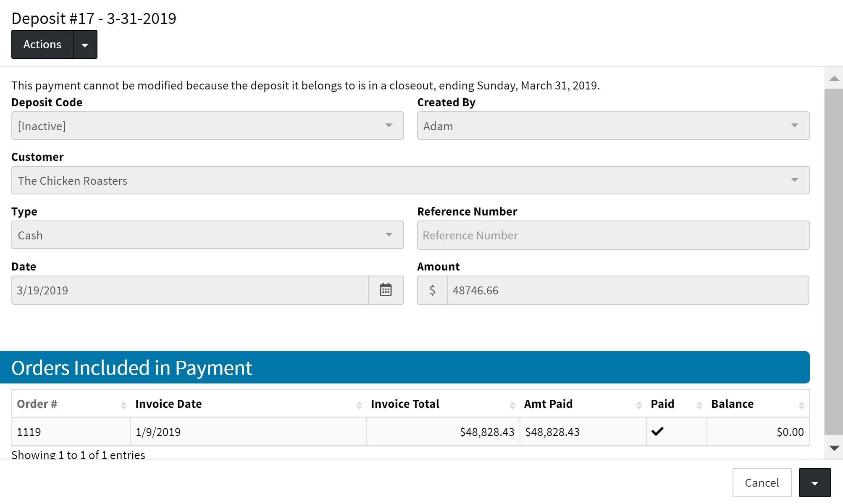
Task: Click the dollar sign amount prefix
Action: pos(432,290)
